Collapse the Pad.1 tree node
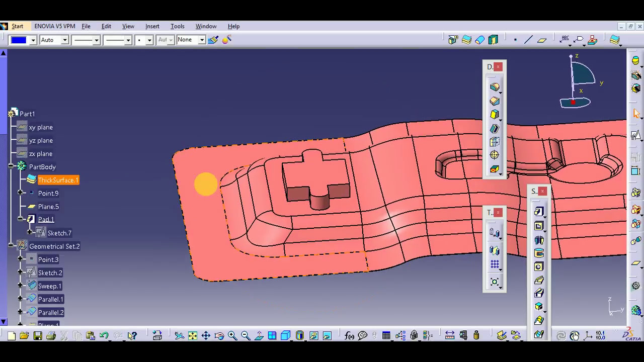This screenshot has height=362, width=644. (20, 219)
